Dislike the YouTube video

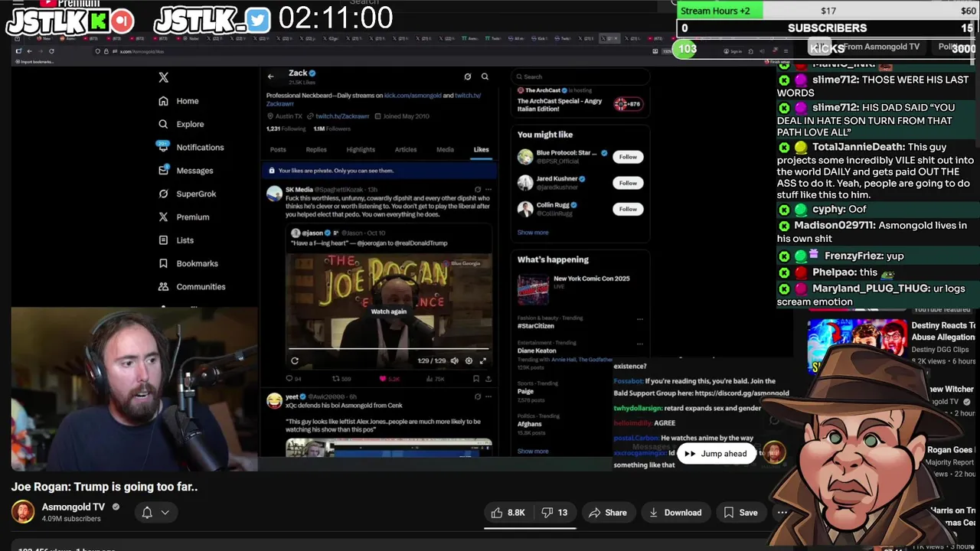(555, 513)
